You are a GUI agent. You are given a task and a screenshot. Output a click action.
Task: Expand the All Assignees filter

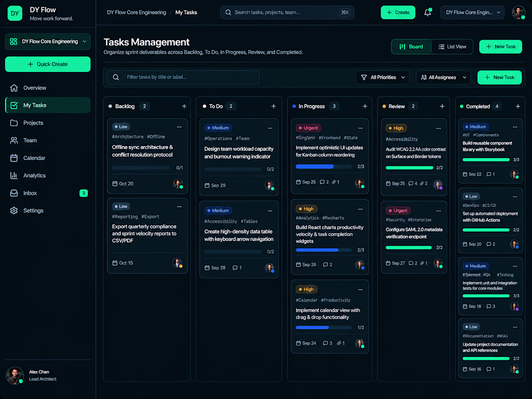coord(443,77)
